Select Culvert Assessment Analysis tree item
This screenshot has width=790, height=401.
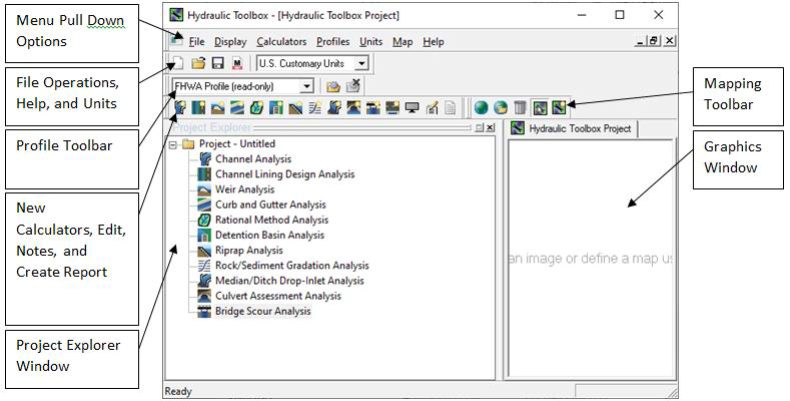coord(278,296)
